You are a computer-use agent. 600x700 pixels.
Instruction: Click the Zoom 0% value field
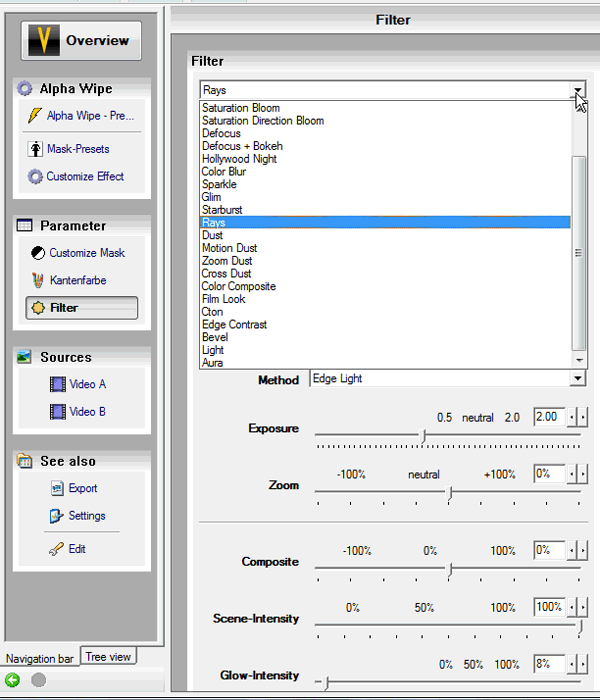549,474
